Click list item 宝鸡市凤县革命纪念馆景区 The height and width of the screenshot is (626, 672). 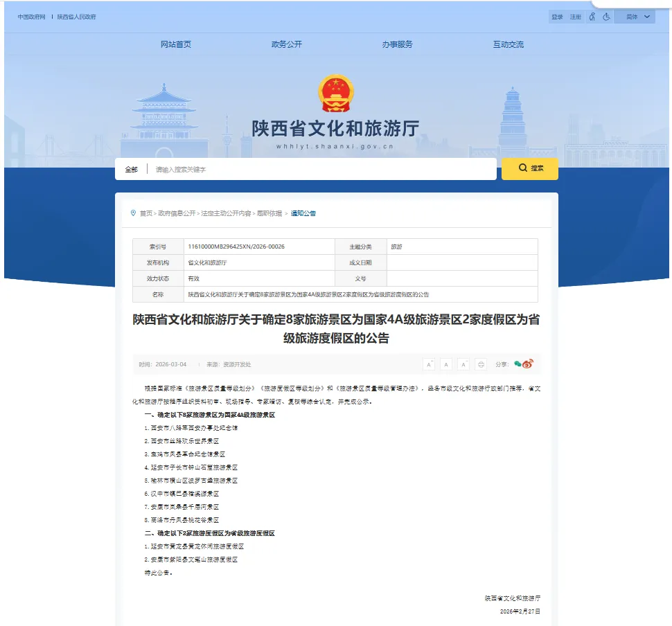[x=185, y=454]
